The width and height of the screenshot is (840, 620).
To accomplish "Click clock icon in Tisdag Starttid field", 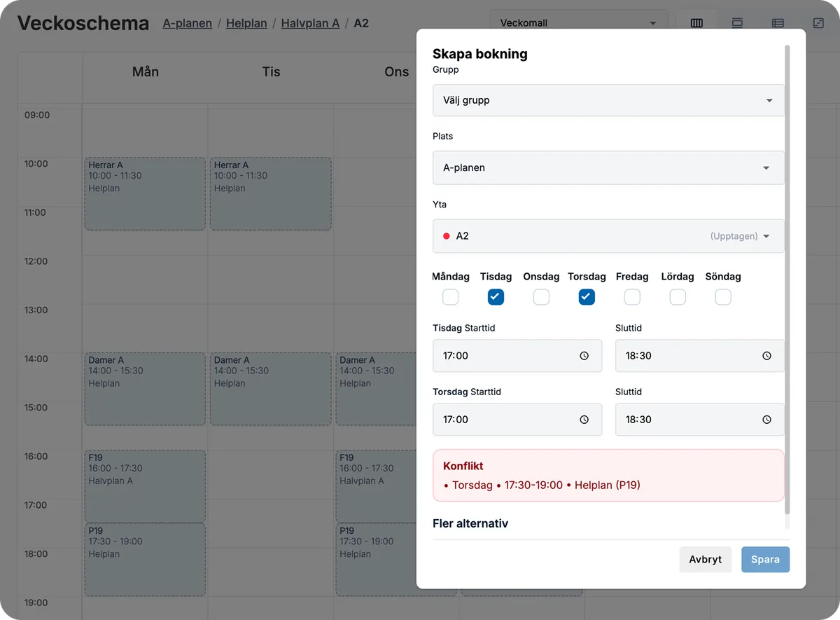I will point(584,356).
